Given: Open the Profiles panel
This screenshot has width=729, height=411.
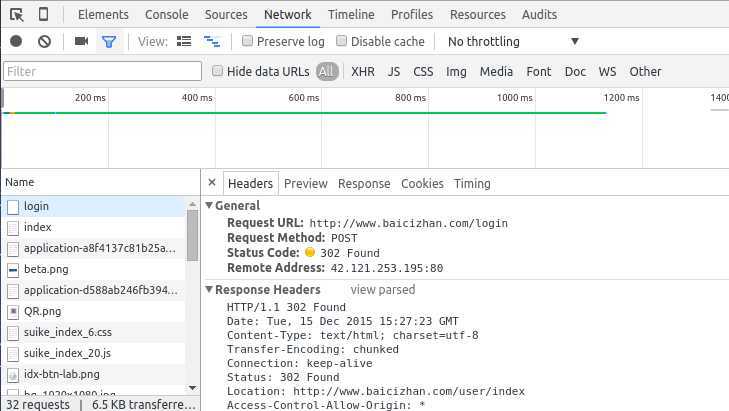Looking at the screenshot, I should coord(412,14).
